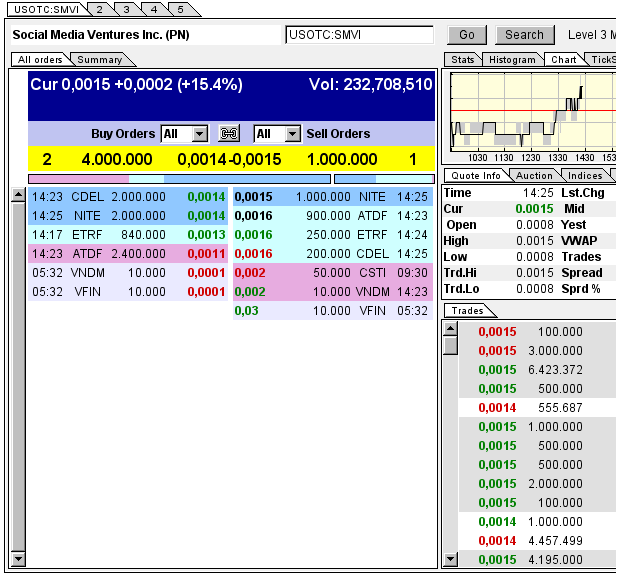The height and width of the screenshot is (577, 623).
Task: Switch to workspace tab 4
Action: click(x=154, y=10)
